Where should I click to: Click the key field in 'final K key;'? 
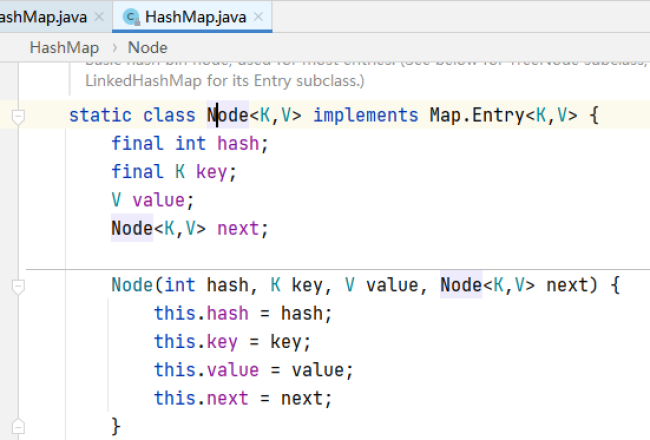pyautogui.click(x=211, y=172)
